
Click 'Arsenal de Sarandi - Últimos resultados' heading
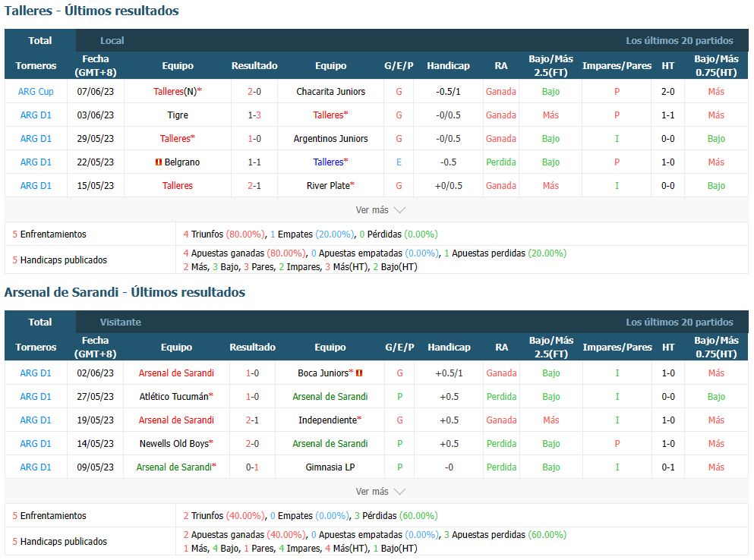tap(125, 292)
